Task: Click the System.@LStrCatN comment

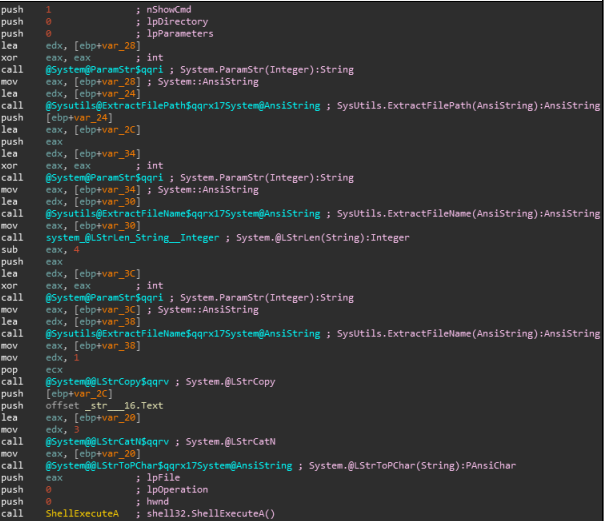Action: tap(230, 441)
